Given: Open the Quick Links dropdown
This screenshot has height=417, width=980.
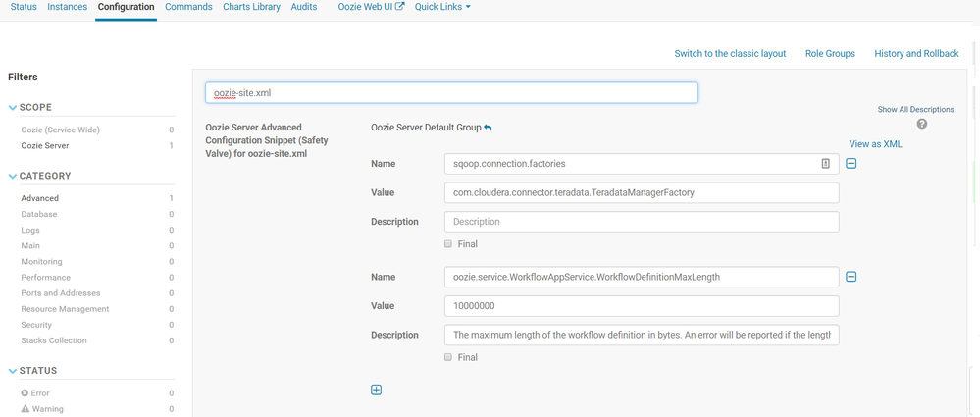Looking at the screenshot, I should (442, 7).
